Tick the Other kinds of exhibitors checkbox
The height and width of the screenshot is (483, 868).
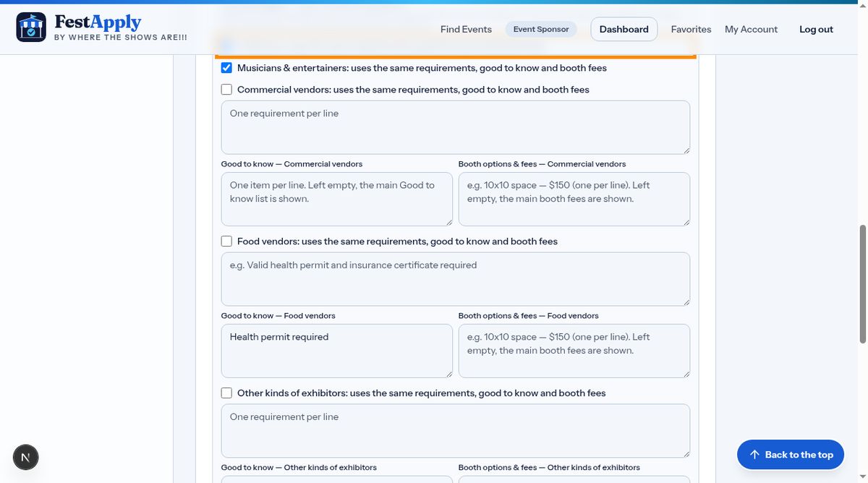coord(226,393)
